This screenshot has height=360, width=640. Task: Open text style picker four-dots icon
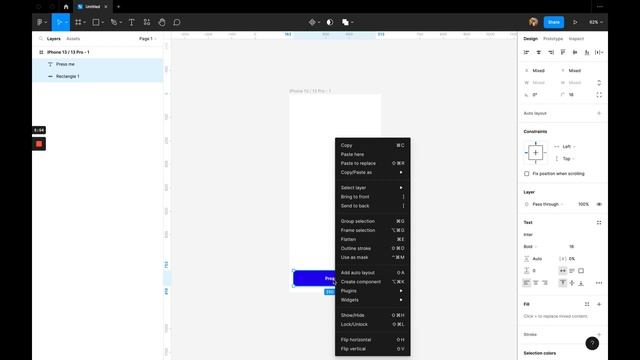coord(599,223)
